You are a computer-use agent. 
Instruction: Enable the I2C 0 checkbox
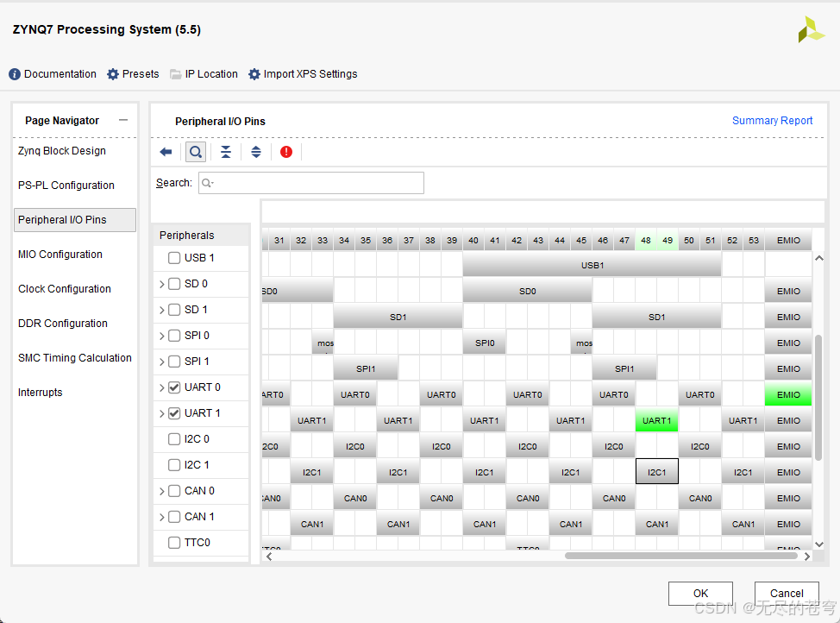click(x=174, y=439)
